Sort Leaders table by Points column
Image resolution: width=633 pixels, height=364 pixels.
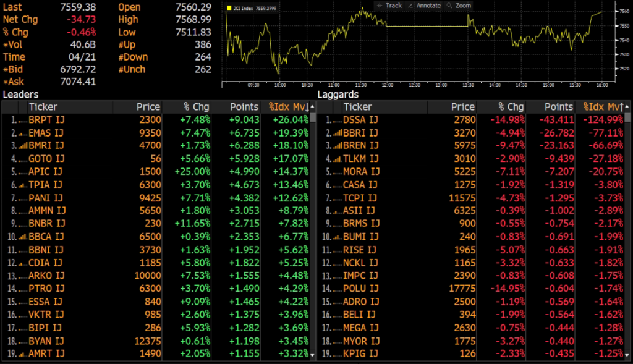coord(244,107)
